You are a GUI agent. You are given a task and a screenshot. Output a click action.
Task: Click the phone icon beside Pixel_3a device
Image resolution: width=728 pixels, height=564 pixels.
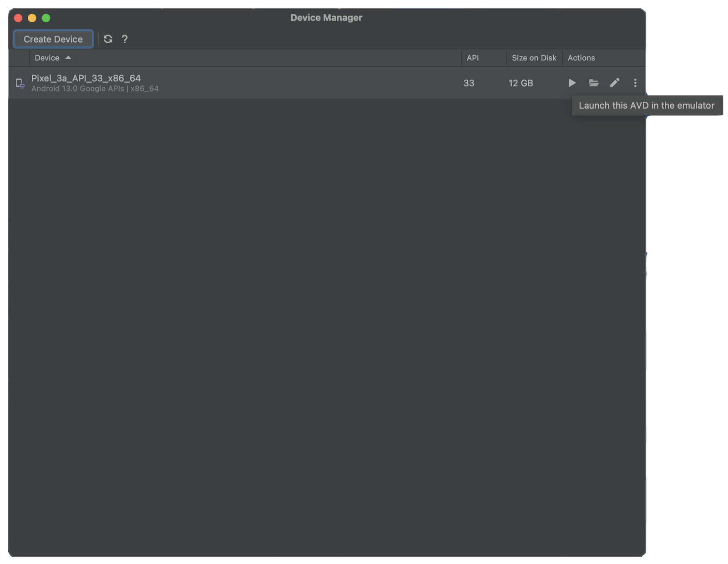[20, 83]
